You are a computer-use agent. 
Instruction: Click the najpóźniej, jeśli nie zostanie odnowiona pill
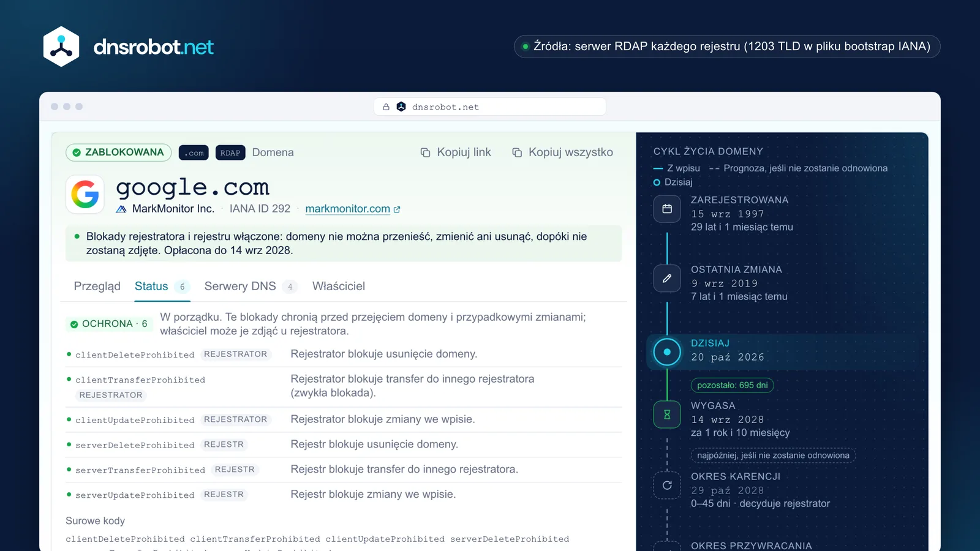point(773,455)
